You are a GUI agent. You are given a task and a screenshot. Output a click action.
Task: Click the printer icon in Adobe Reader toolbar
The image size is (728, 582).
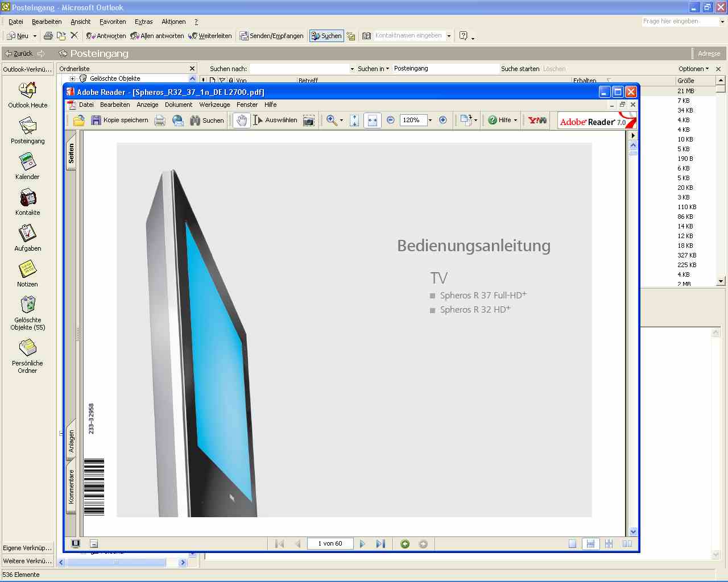pyautogui.click(x=160, y=120)
